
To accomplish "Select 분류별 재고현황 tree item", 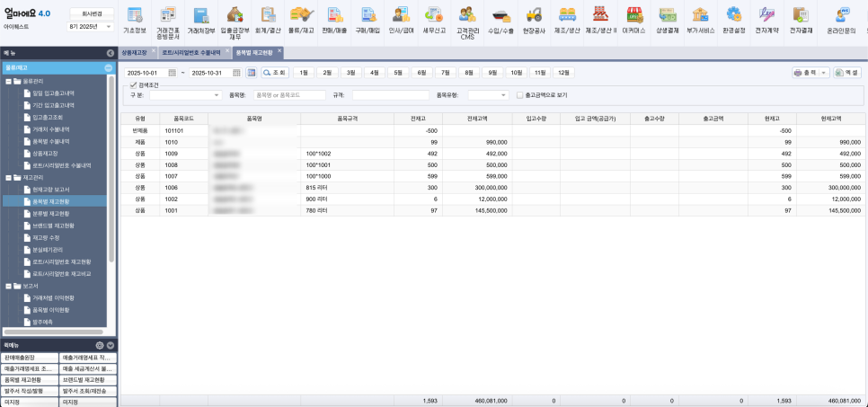I will coord(51,214).
